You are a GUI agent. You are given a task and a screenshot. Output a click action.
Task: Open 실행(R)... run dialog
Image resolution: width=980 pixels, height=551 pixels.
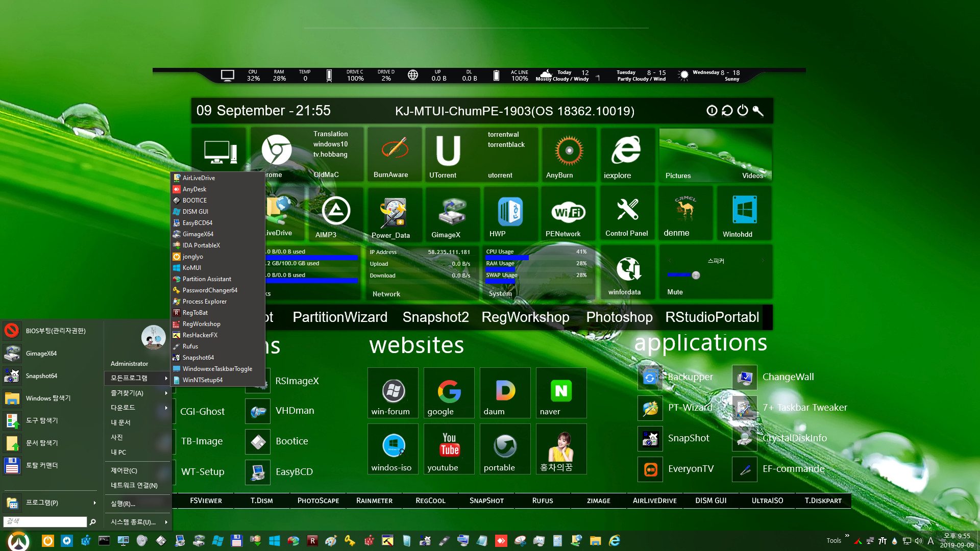pyautogui.click(x=137, y=504)
